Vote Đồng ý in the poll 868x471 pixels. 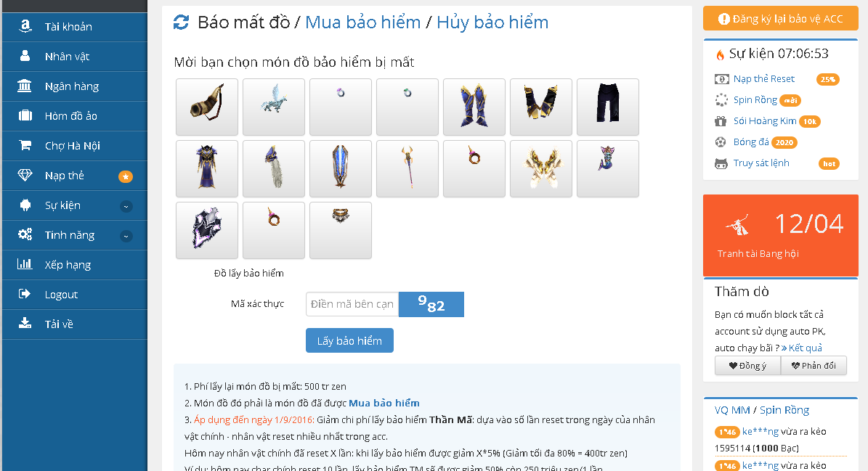pos(747,366)
